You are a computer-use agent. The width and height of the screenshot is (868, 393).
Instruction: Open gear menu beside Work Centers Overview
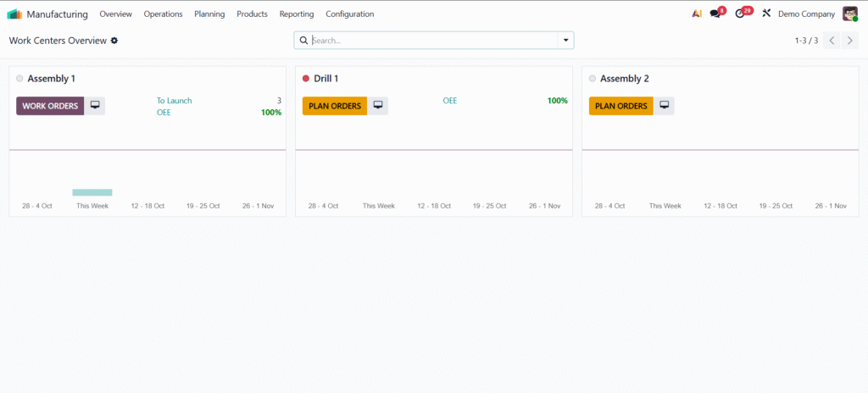[x=114, y=41]
